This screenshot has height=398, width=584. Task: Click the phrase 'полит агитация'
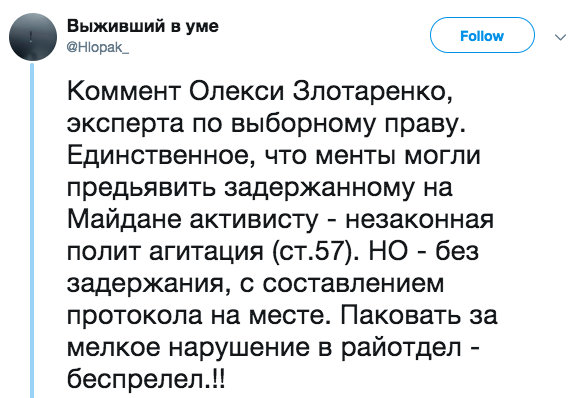tap(165, 252)
